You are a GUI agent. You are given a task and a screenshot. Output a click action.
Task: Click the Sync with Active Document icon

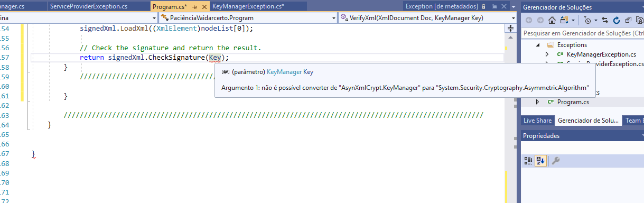tap(605, 21)
